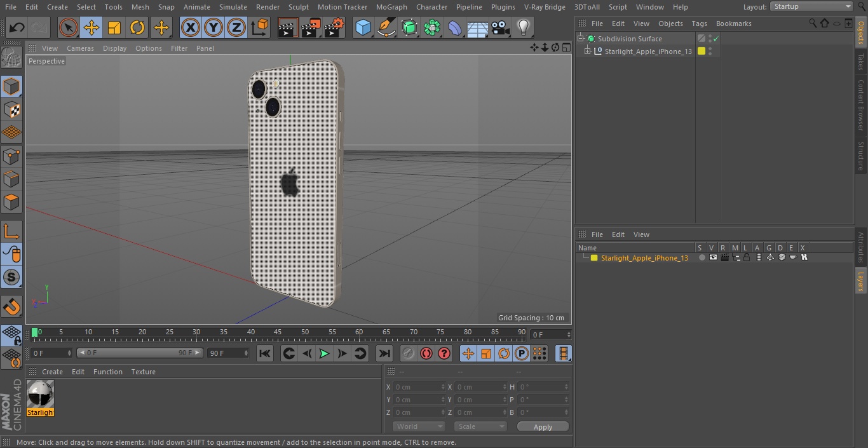Add a Subdivision Surface generator icon
Viewport: 868px width, 448px height.
(x=409, y=27)
